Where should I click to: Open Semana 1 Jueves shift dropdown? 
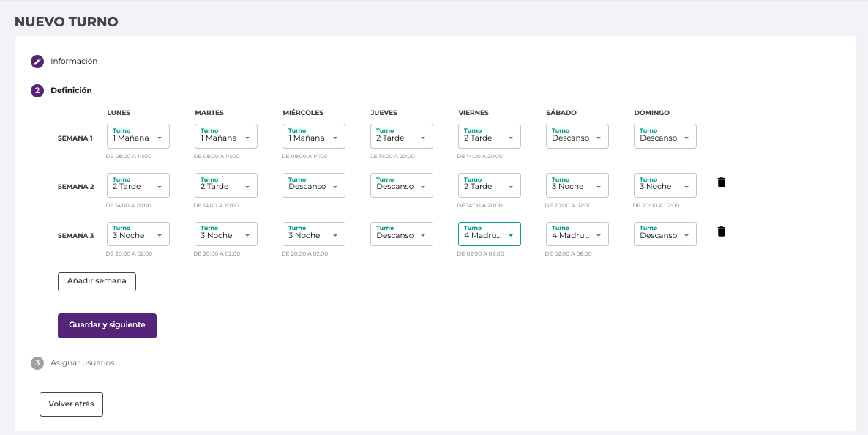pos(402,137)
